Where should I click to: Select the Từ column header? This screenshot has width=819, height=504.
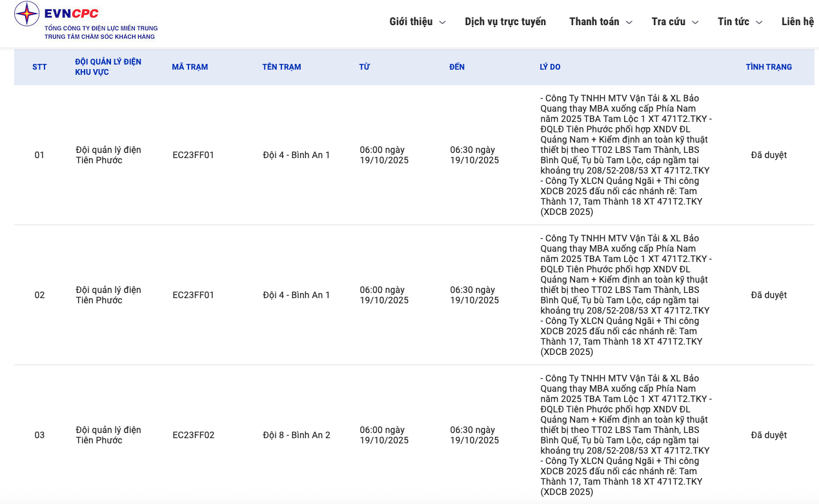point(365,67)
